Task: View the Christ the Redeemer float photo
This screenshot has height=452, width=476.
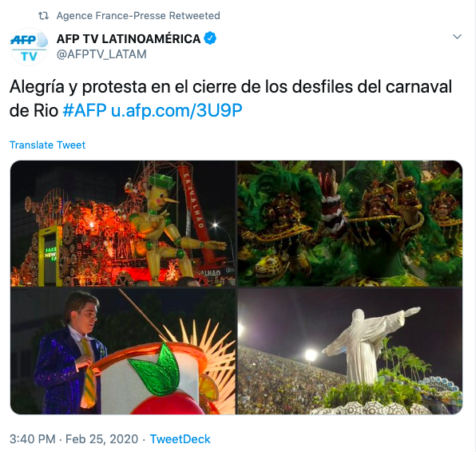Action: pos(350,351)
